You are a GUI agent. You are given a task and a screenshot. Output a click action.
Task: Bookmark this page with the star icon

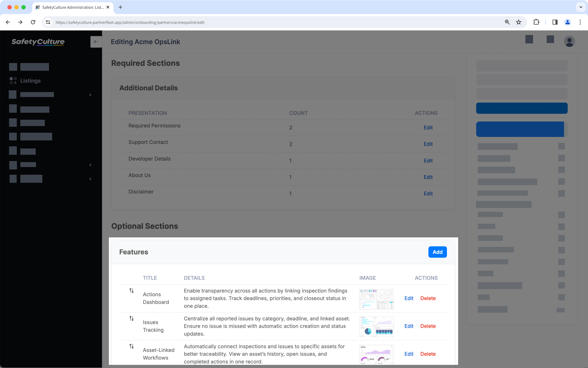(519, 22)
